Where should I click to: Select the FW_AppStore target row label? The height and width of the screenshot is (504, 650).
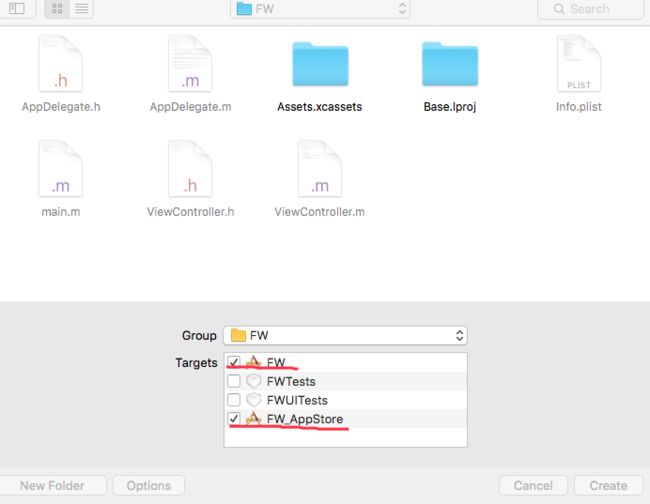click(x=305, y=419)
